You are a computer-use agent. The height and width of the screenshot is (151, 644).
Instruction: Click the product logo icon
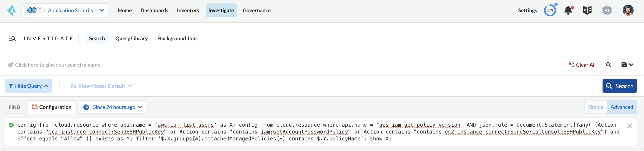pos(11,11)
